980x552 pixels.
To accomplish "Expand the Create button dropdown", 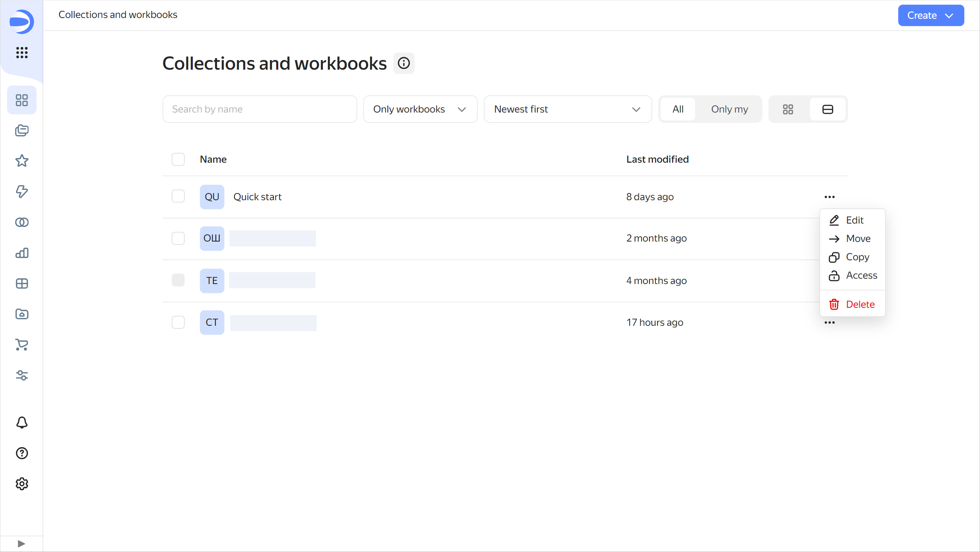I will pos(930,16).
